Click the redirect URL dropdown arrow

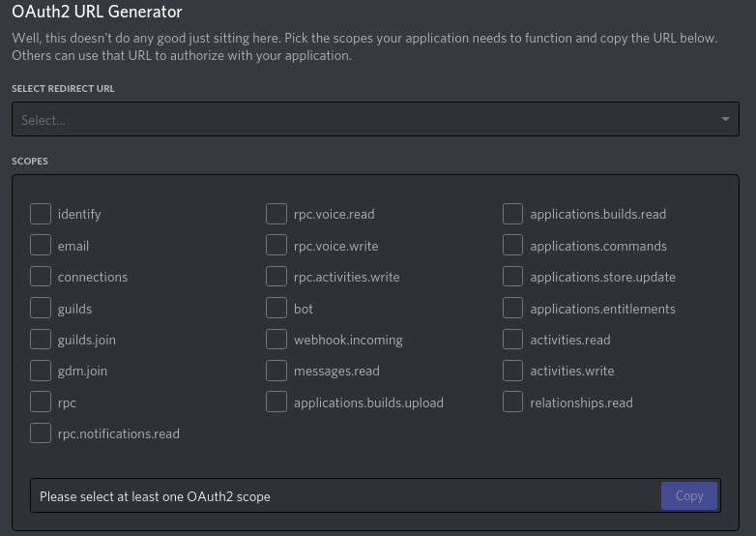[725, 119]
